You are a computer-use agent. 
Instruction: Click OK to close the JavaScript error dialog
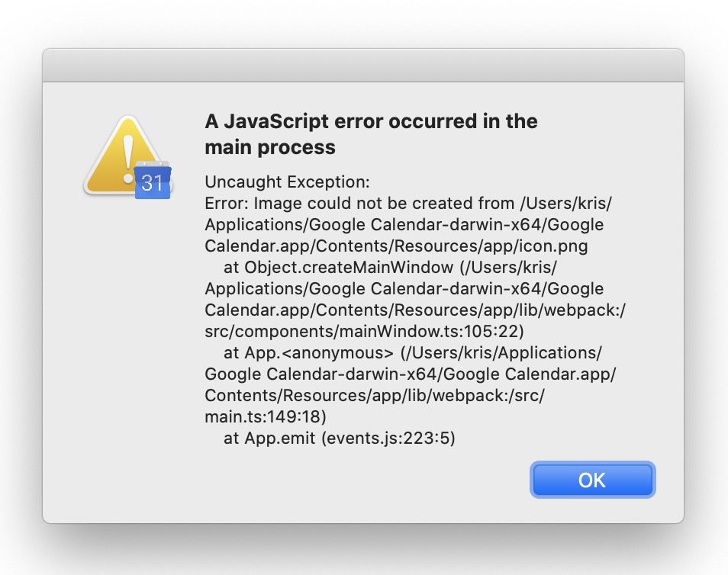coord(593,480)
